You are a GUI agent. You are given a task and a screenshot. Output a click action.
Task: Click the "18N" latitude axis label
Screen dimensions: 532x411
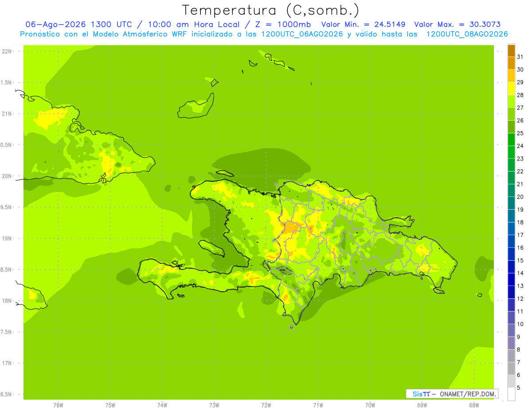[7, 301]
